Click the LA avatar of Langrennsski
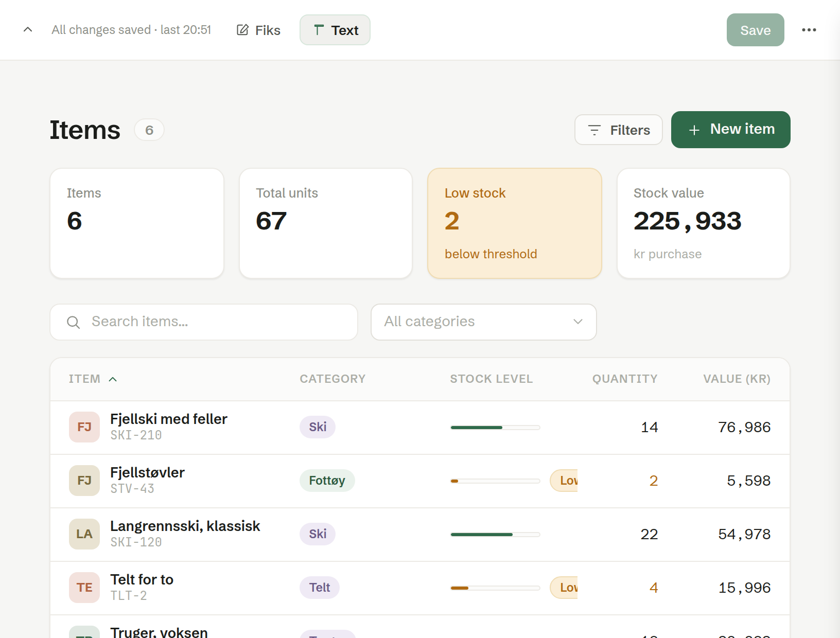The height and width of the screenshot is (638, 840). pyautogui.click(x=84, y=534)
